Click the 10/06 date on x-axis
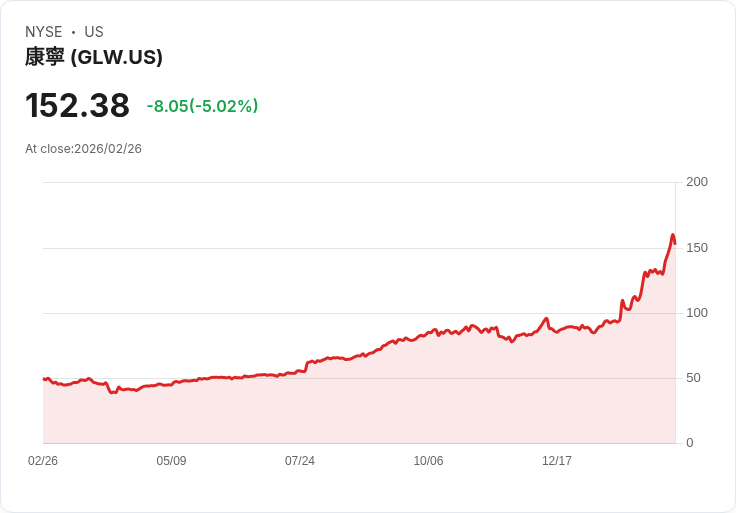 tap(428, 461)
